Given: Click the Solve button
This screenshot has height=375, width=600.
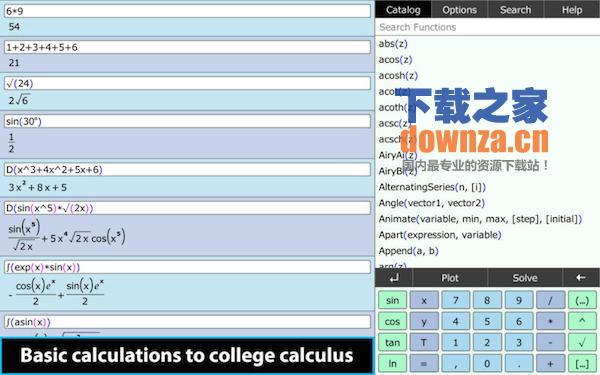Looking at the screenshot, I should pos(525,278).
